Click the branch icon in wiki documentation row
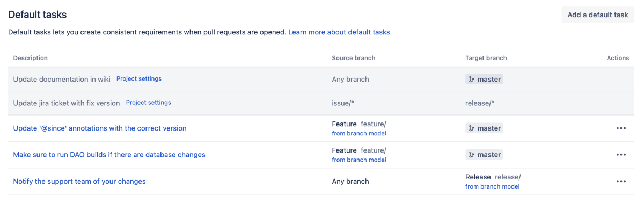This screenshot has width=644, height=209. (x=471, y=80)
